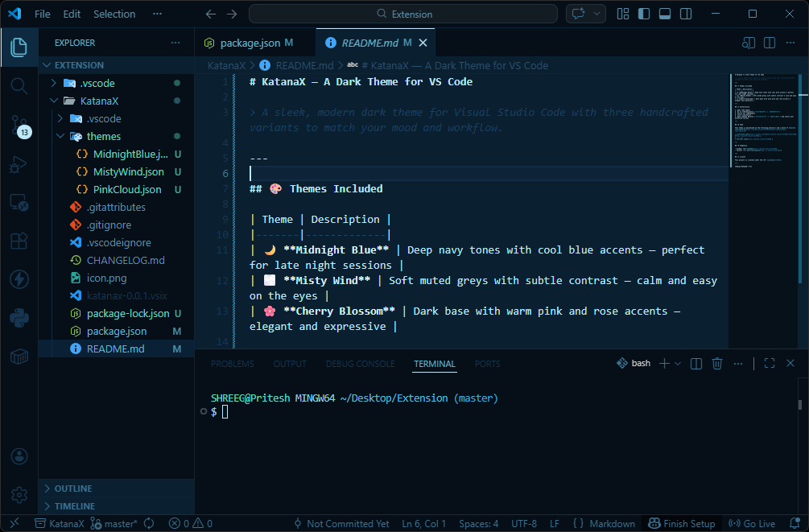Image resolution: width=809 pixels, height=532 pixels.
Task: Open the Selection menu
Action: 114,14
